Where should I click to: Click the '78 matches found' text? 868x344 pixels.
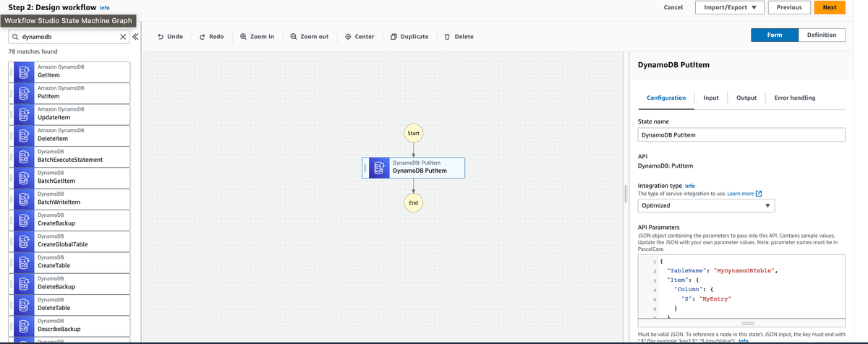pyautogui.click(x=33, y=52)
